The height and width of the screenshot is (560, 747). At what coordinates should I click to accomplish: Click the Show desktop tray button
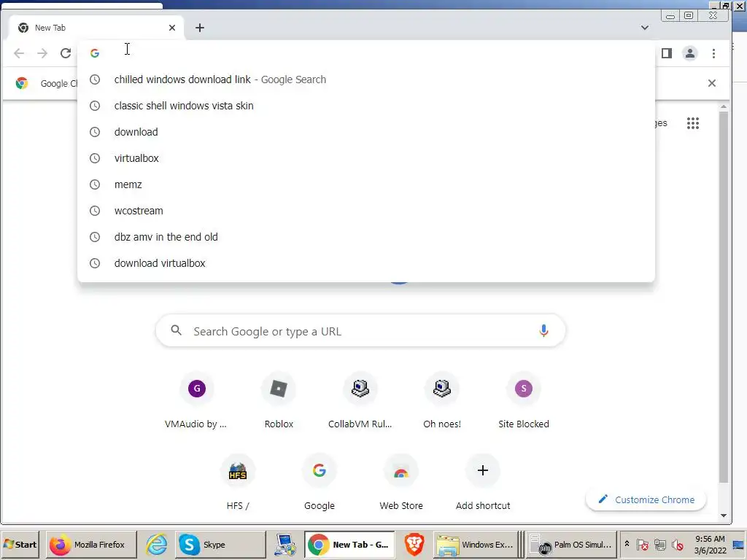(739, 545)
